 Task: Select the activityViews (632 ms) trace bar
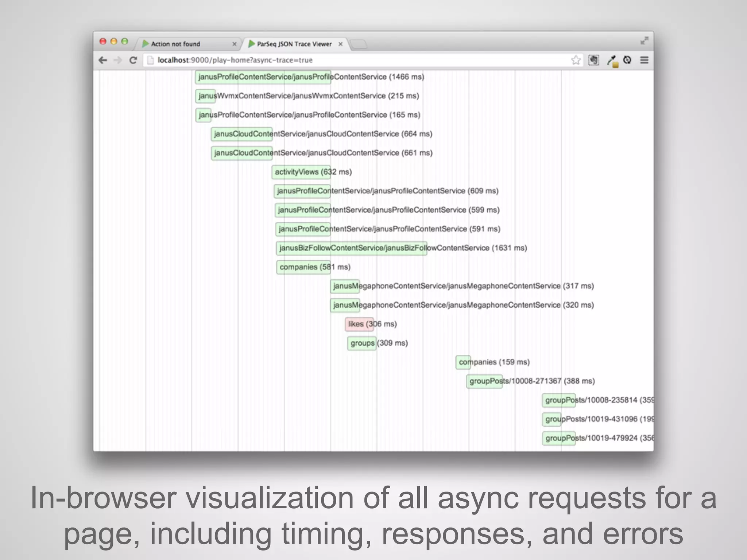301,172
